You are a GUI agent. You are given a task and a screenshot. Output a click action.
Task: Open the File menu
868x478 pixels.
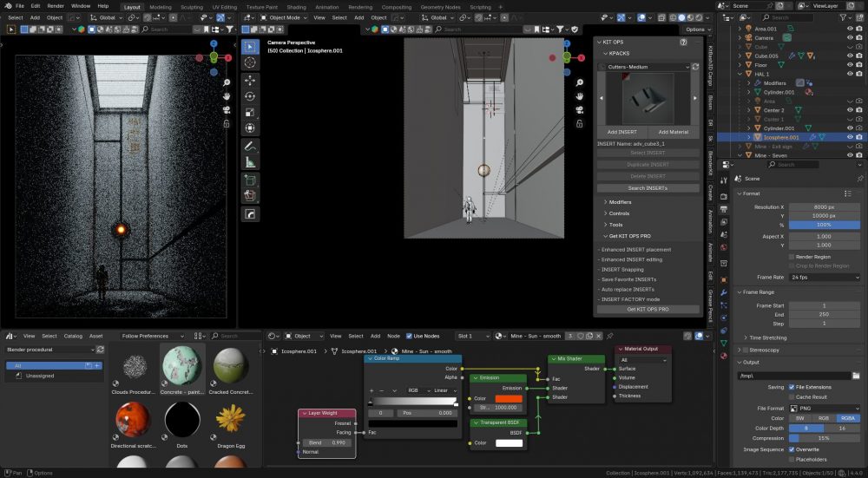(x=20, y=5)
